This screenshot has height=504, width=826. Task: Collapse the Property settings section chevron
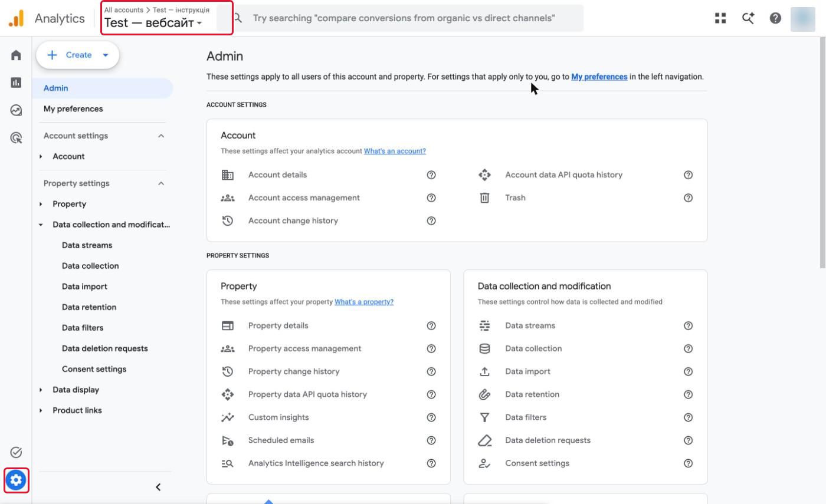coord(161,184)
